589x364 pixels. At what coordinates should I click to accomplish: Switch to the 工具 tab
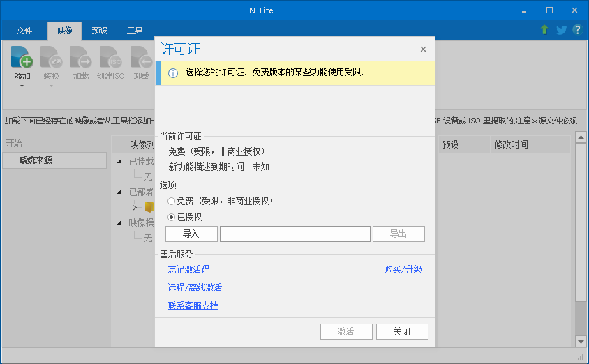point(135,31)
